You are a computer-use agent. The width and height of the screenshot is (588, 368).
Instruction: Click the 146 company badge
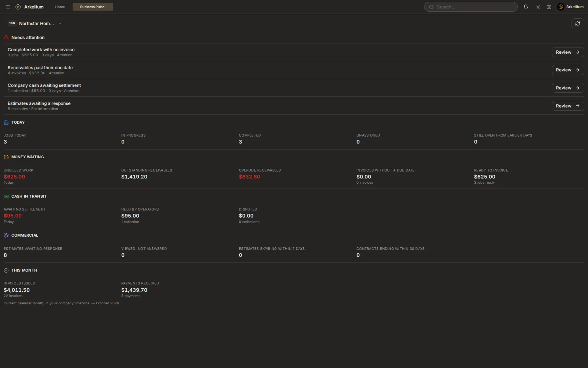click(x=12, y=24)
